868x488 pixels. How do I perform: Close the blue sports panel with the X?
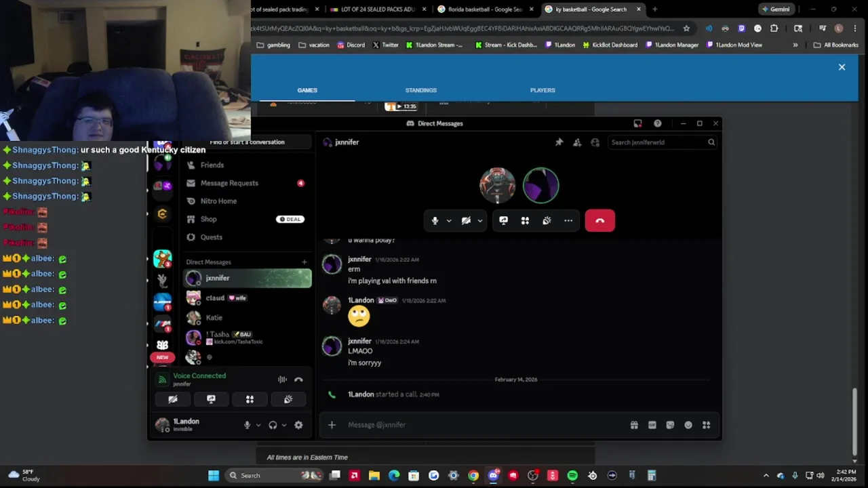(x=842, y=67)
